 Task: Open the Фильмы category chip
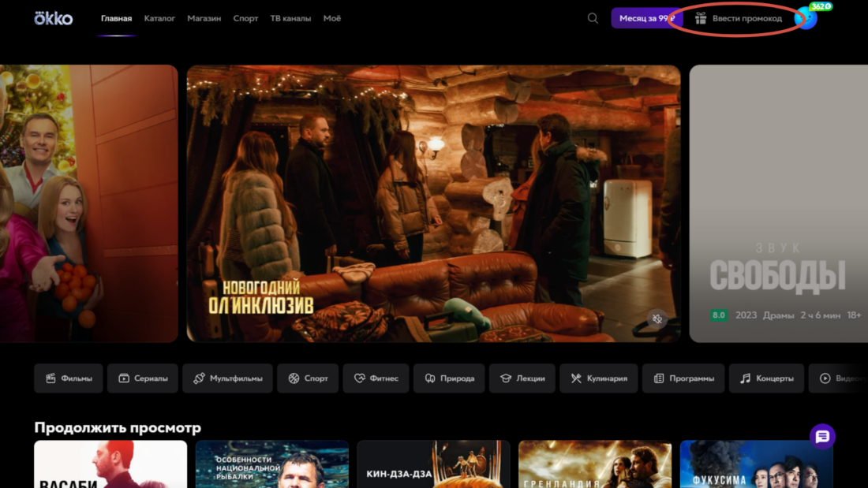click(69, 378)
